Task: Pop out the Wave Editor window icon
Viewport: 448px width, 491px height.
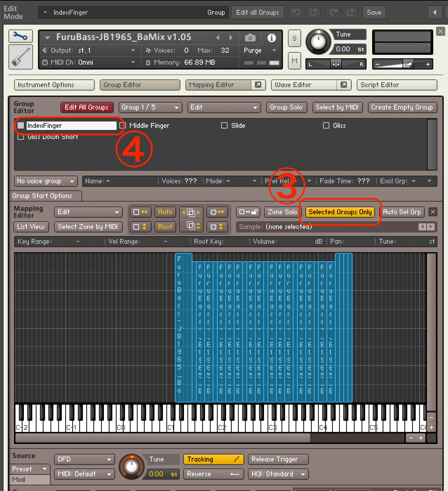Action: pyautogui.click(x=344, y=85)
